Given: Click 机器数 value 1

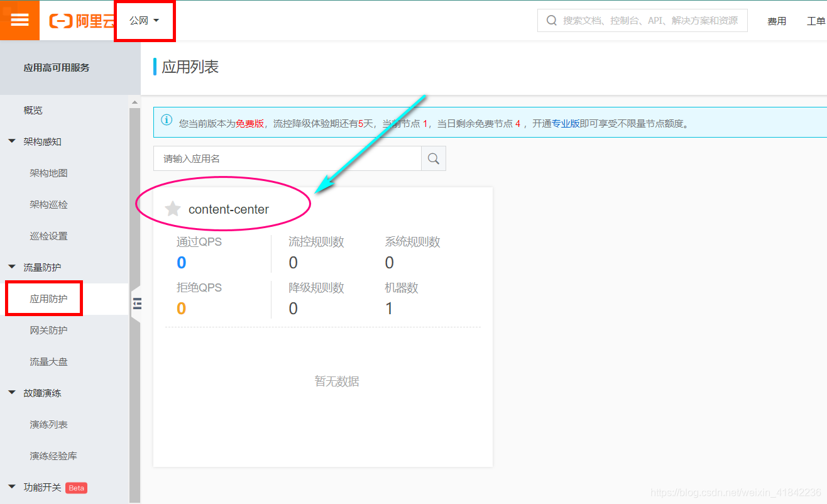Looking at the screenshot, I should [389, 309].
